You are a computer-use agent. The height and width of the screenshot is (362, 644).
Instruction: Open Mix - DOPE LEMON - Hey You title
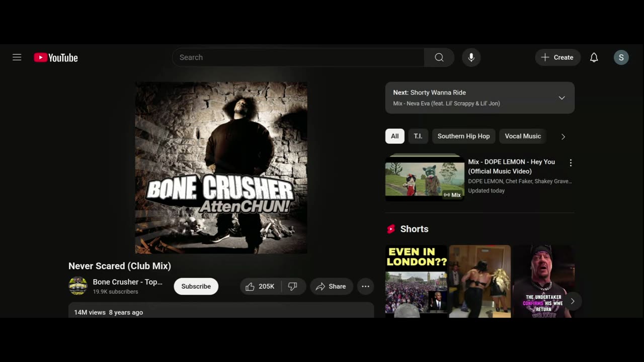(512, 166)
